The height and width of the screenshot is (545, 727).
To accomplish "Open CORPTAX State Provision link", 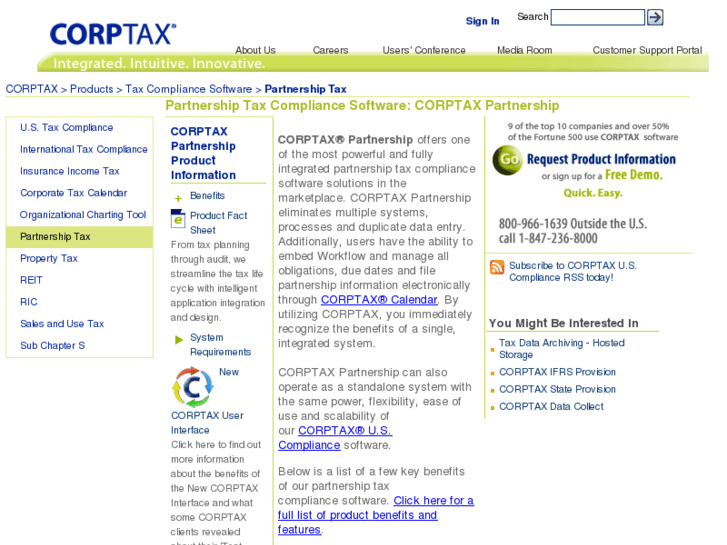I will (x=557, y=389).
